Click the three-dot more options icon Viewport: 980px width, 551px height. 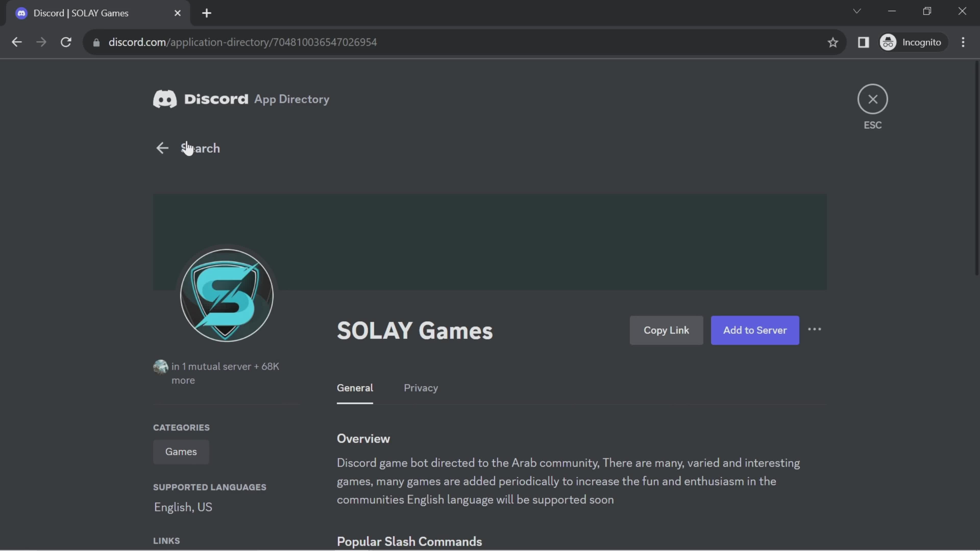[x=814, y=329]
